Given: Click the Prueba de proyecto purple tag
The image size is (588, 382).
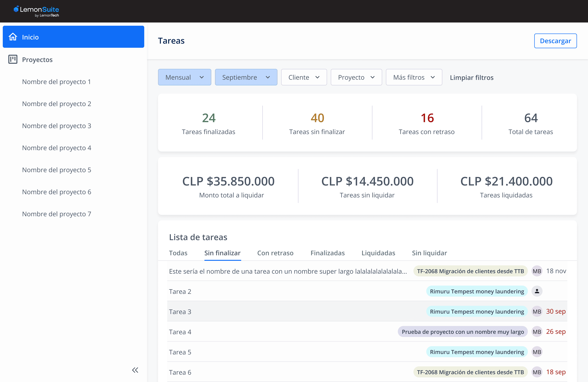Looking at the screenshot, I should (x=462, y=332).
